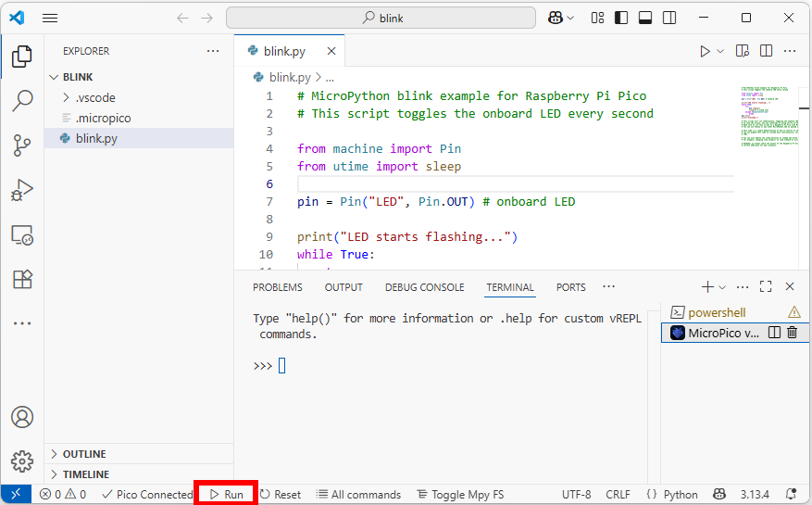Close the bottom panel
812x505 pixels.
(x=790, y=286)
